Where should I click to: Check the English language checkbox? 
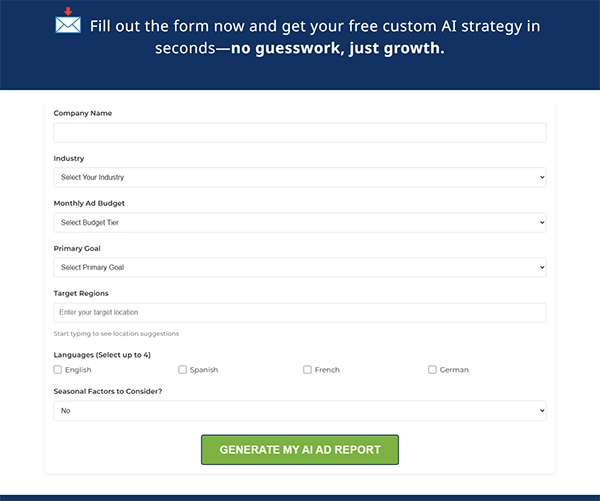[58, 370]
